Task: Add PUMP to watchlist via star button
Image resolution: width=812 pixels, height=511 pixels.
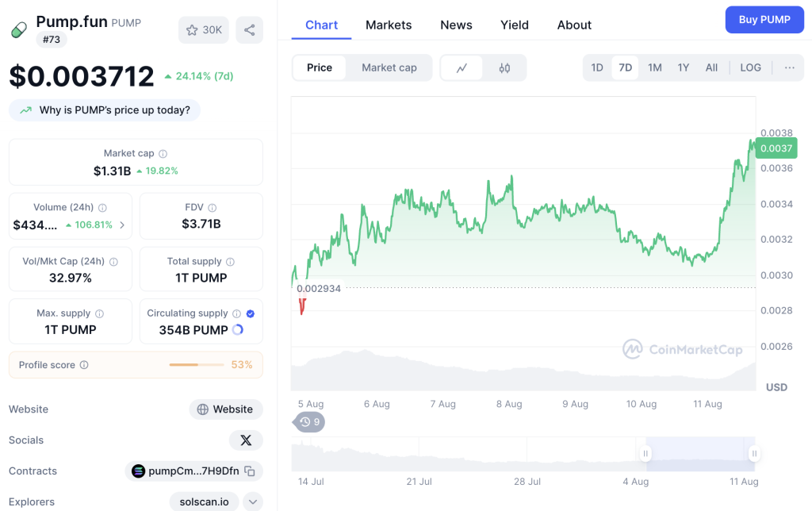Action: tap(204, 30)
